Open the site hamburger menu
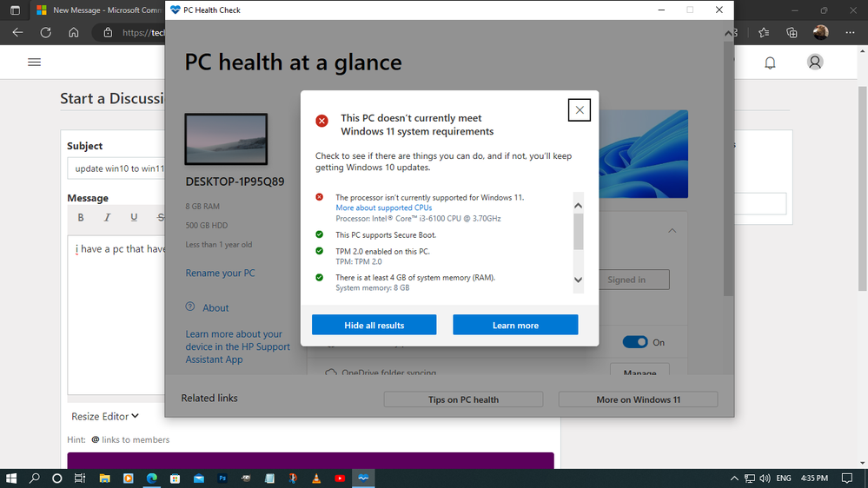868x488 pixels. 35,62
